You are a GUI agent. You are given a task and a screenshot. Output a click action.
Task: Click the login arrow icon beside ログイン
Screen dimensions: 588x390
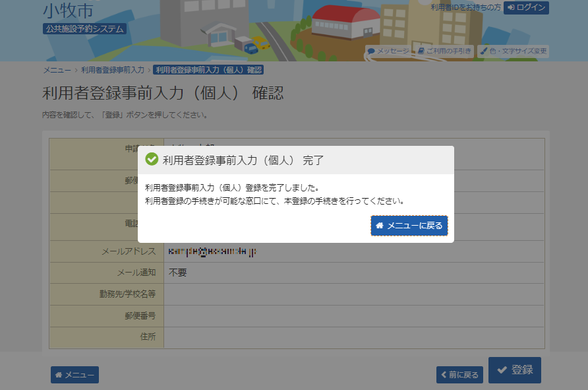coord(512,8)
